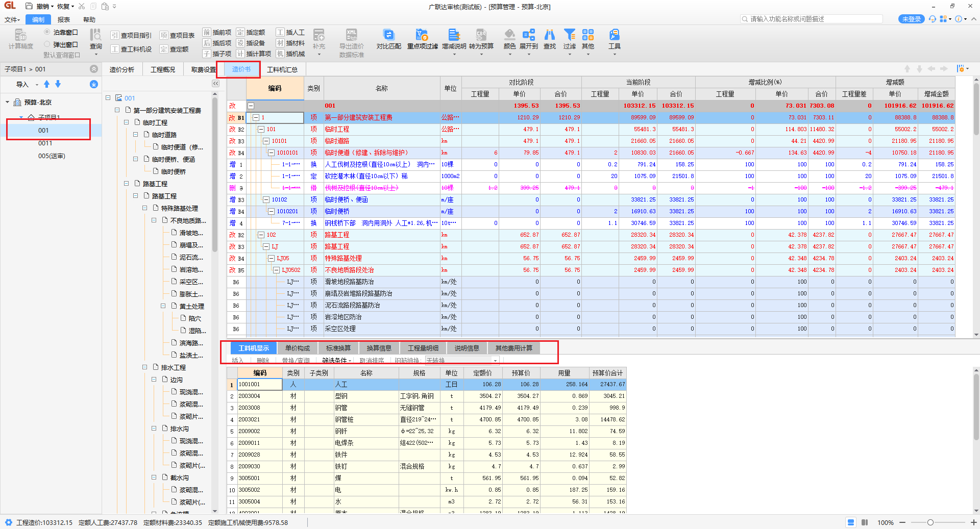This screenshot has width=980, height=529.
Task: Click the 转为预算 convert icon
Action: coord(481,35)
